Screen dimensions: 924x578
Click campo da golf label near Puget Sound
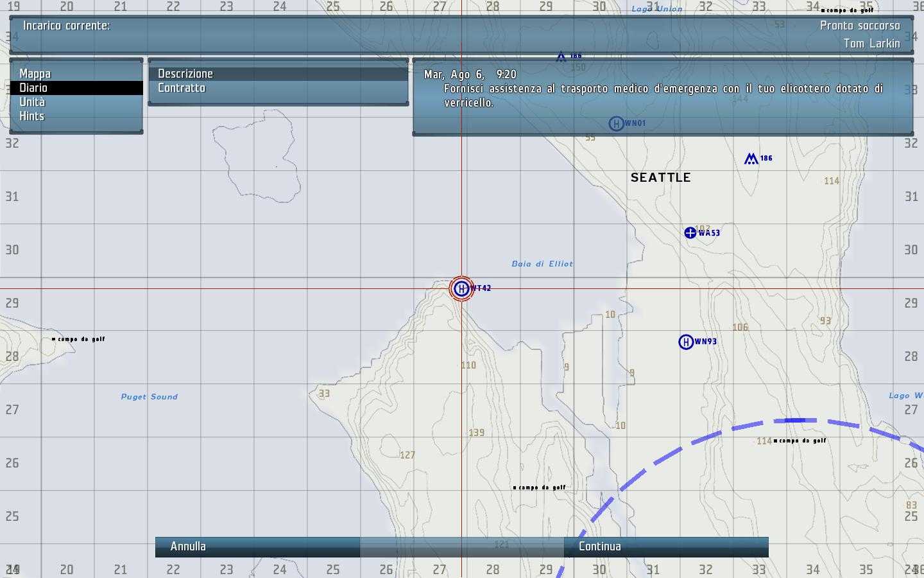[x=78, y=339]
